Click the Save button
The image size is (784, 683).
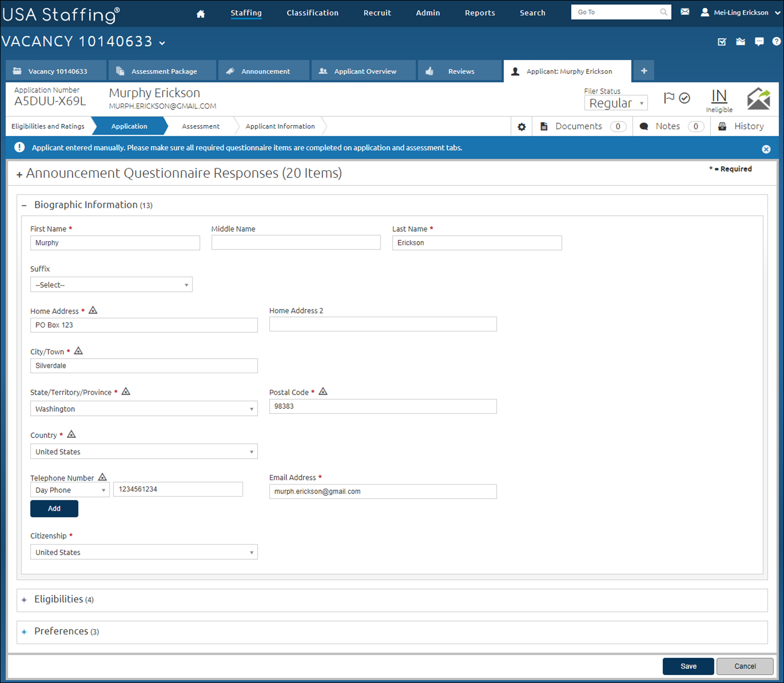[x=688, y=666]
